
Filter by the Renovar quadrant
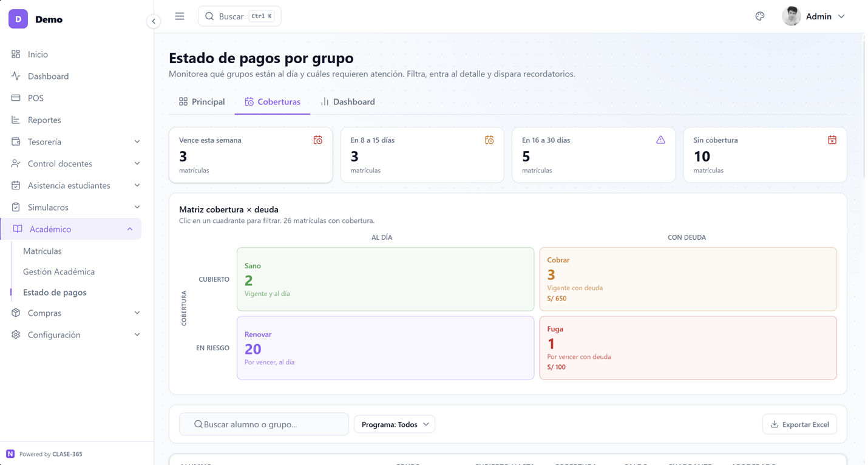point(385,348)
